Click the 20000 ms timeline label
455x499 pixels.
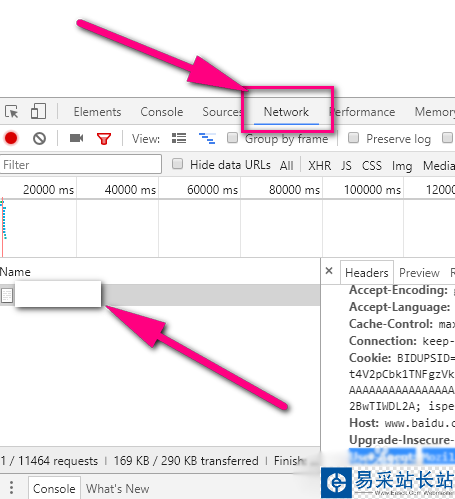(48, 190)
